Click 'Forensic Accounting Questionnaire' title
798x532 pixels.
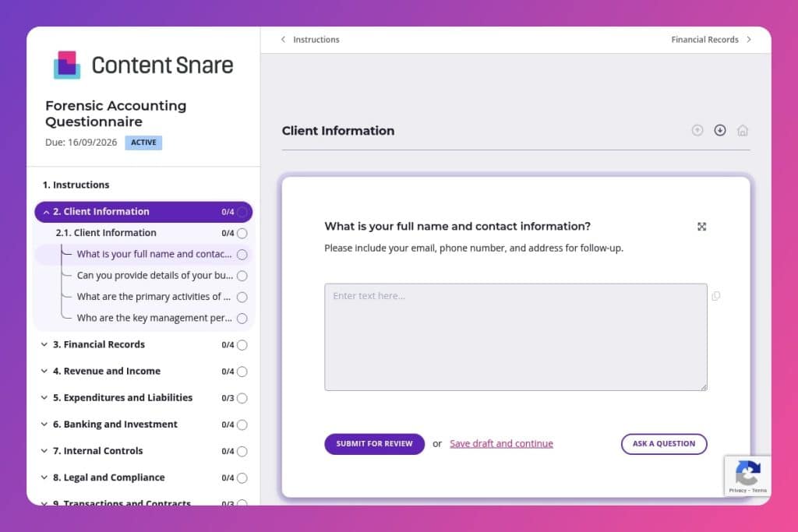(x=115, y=114)
